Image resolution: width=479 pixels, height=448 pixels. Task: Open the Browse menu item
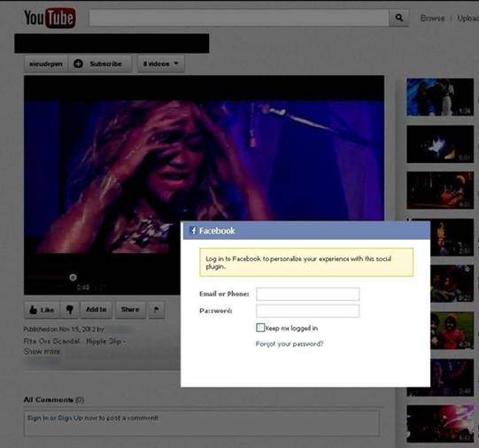click(x=432, y=18)
